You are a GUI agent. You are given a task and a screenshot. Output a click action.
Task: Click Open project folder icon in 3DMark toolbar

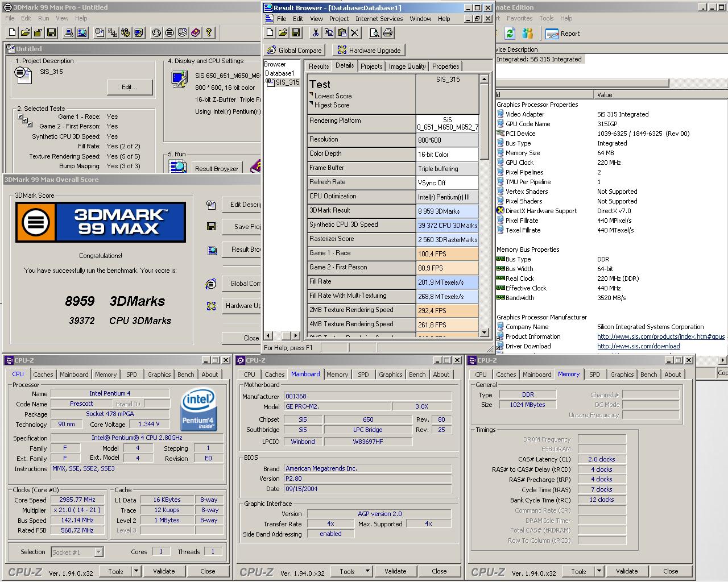pyautogui.click(x=26, y=33)
